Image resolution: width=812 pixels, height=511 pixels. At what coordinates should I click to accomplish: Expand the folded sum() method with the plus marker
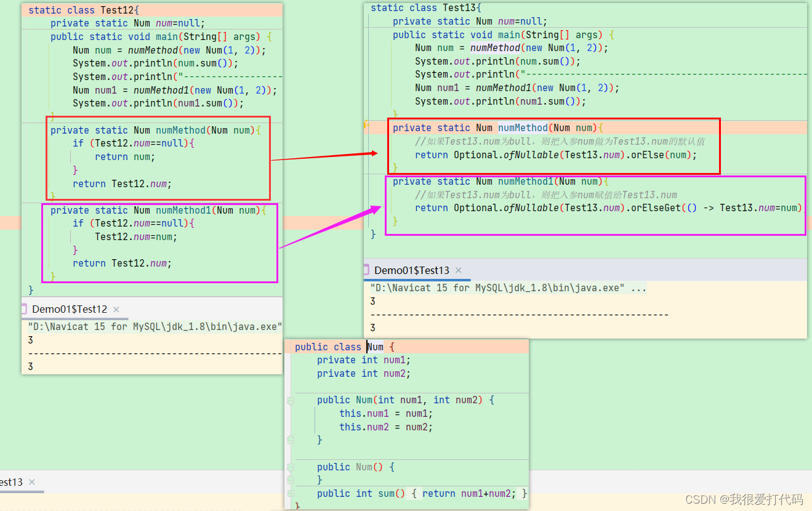291,494
